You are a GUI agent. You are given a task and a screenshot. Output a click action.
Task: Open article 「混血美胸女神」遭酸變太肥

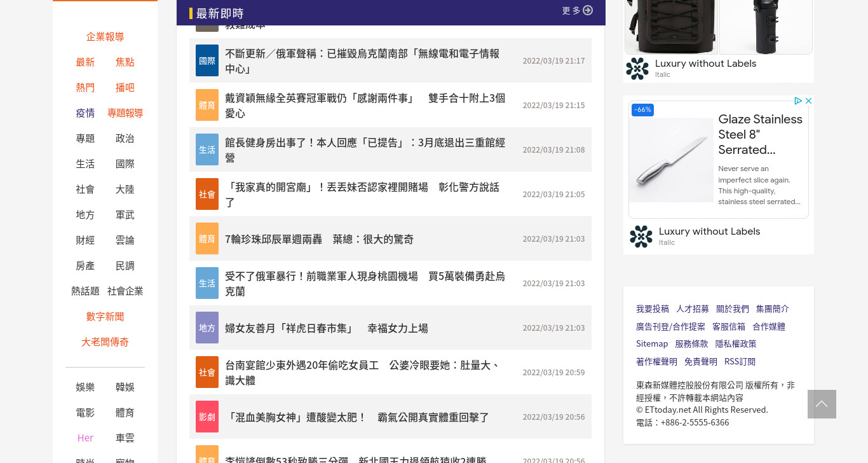click(357, 417)
